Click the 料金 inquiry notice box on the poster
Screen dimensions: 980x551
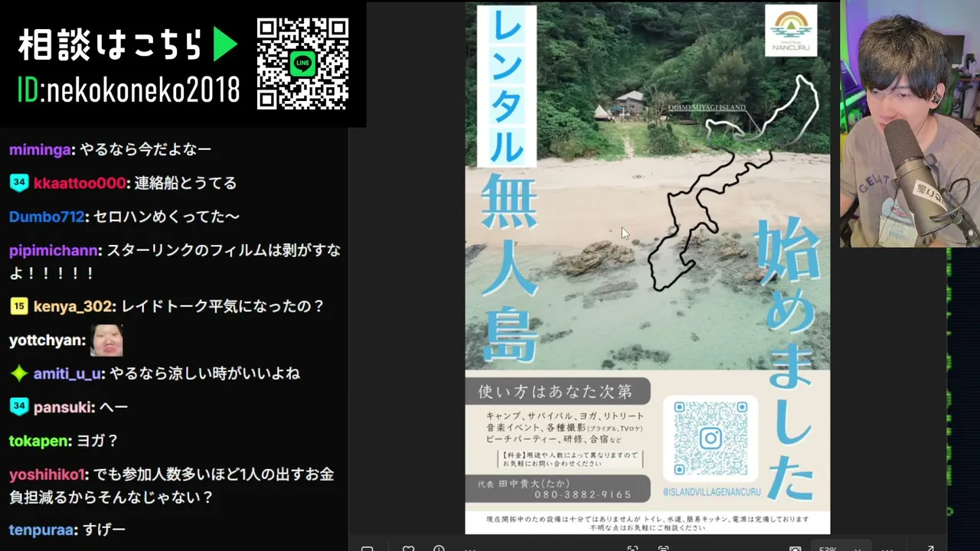click(569, 459)
